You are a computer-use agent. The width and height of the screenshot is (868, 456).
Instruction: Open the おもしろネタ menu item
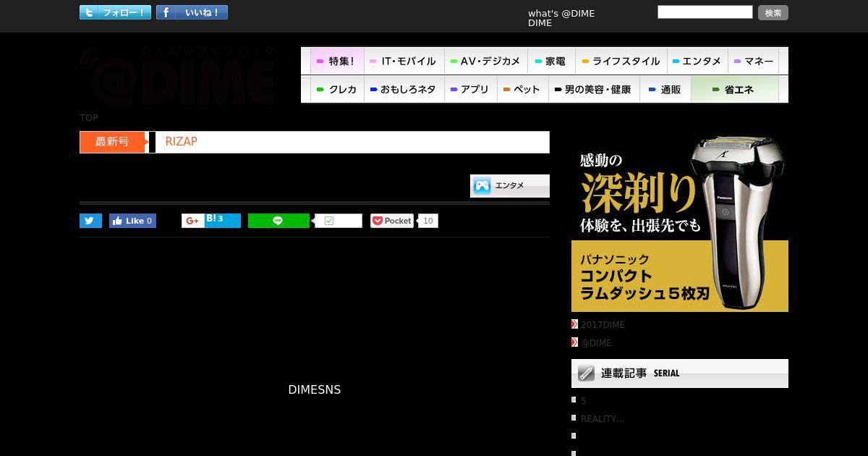404,89
